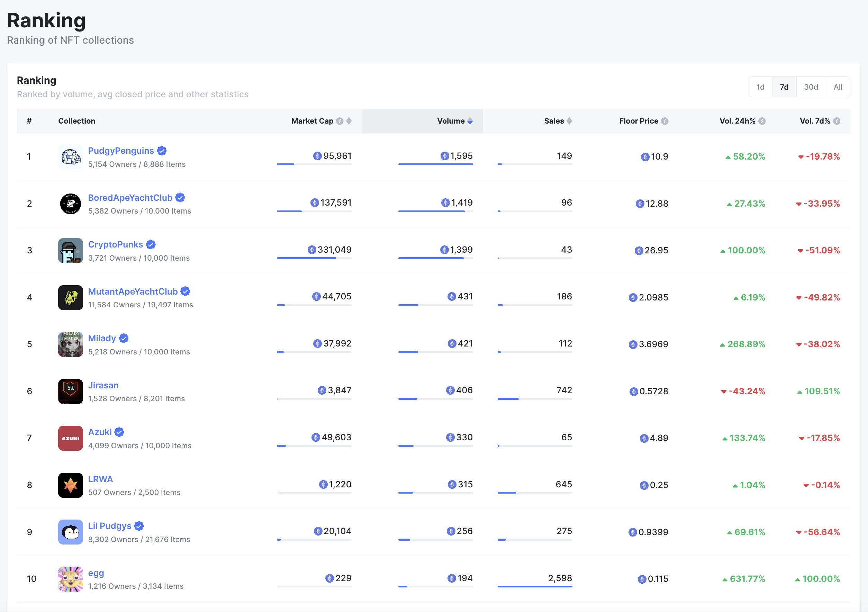Click Market Cap info icon
The image size is (868, 612).
tap(340, 121)
